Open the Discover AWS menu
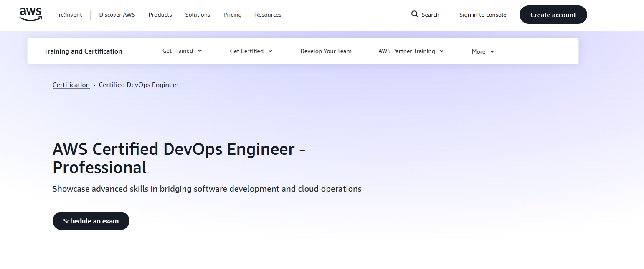The image size is (644, 269). pyautogui.click(x=117, y=15)
